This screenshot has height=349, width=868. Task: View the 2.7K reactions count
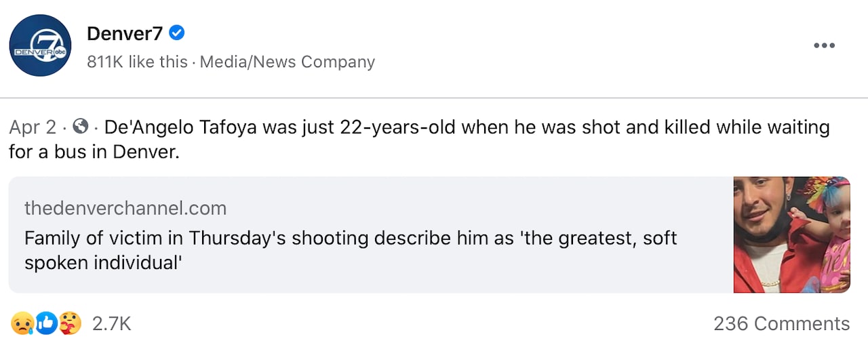111,324
